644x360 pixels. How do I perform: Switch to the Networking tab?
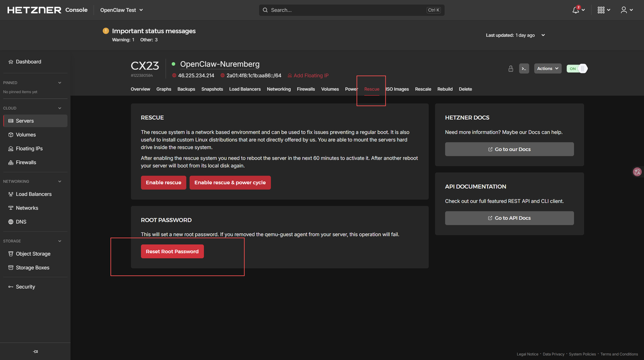point(279,89)
